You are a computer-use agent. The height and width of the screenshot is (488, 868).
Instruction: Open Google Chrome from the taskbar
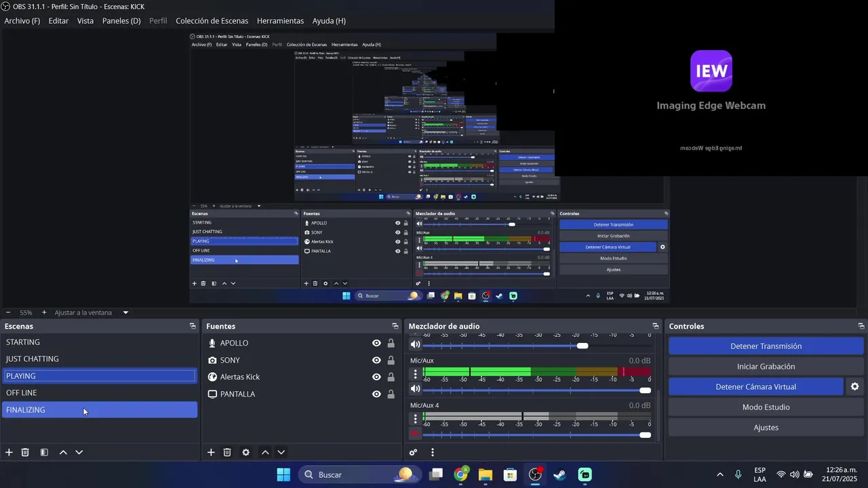pos(460,474)
